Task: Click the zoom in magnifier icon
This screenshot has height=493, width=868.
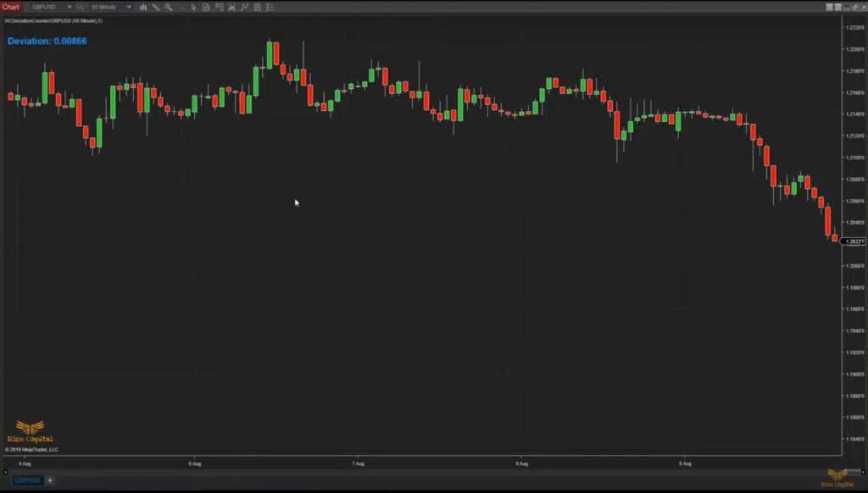Action: pos(169,7)
